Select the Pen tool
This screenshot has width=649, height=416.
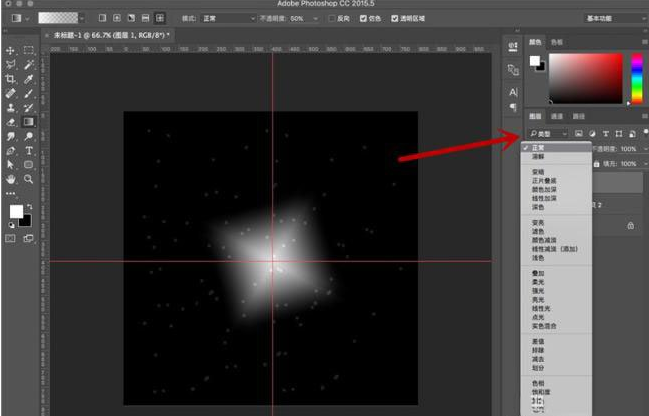(x=10, y=151)
